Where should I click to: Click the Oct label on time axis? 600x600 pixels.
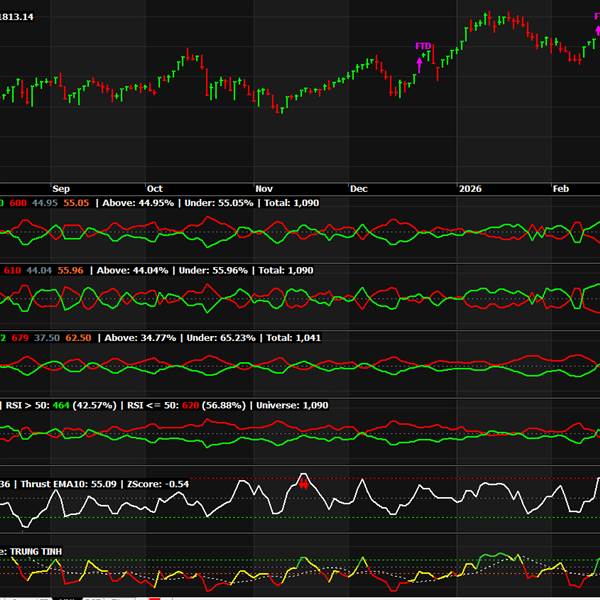(155, 189)
